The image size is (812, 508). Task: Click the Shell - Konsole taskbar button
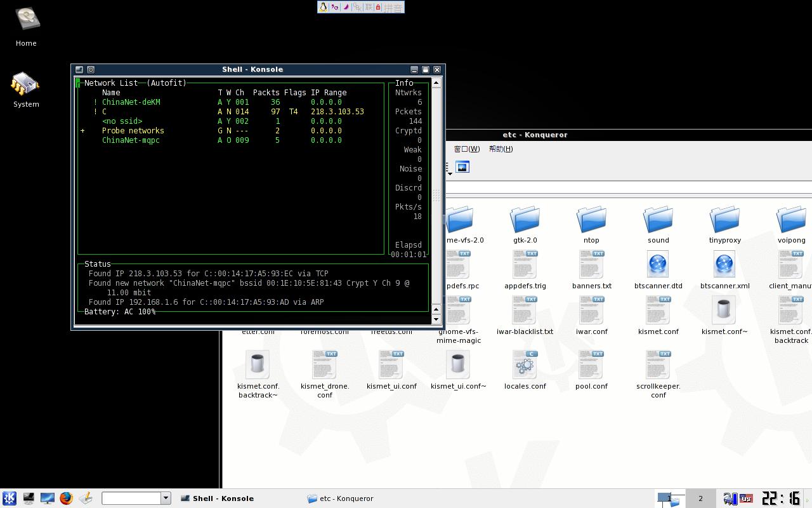click(223, 498)
